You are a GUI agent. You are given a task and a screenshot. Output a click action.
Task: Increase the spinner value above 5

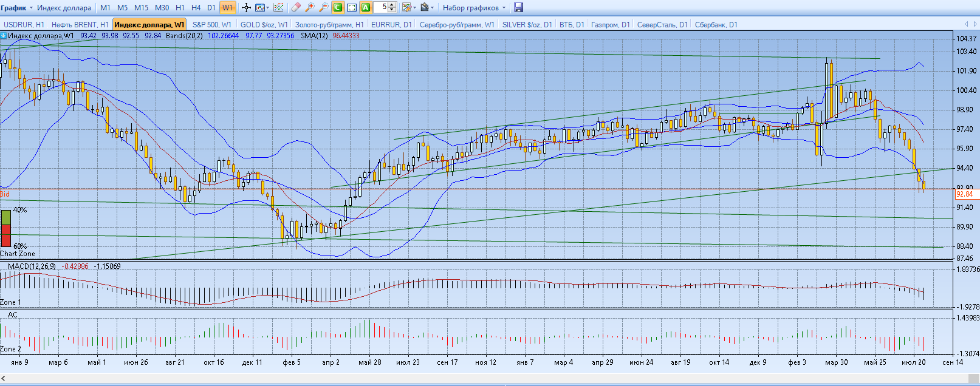pos(392,5)
